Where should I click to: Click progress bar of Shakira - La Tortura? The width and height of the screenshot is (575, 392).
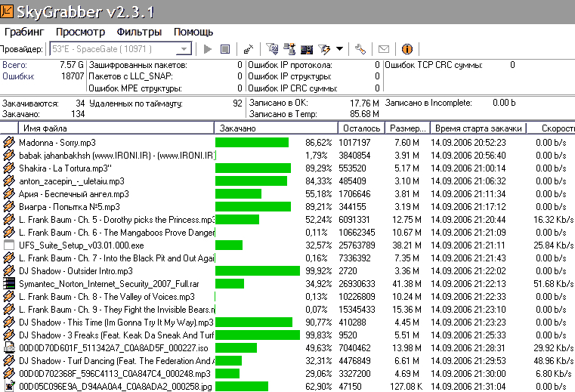pyautogui.click(x=253, y=168)
